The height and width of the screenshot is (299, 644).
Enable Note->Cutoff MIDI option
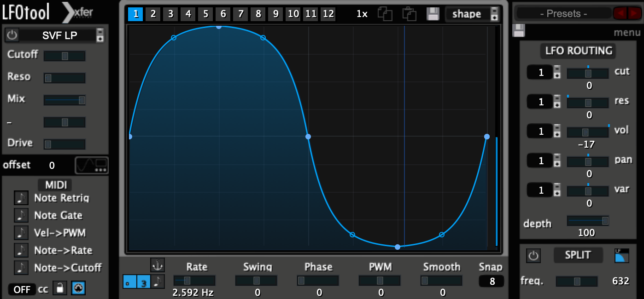click(x=21, y=268)
